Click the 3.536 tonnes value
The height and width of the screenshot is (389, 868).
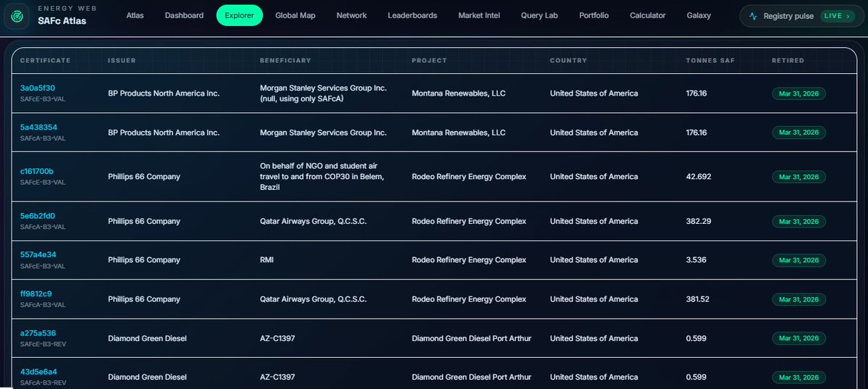pyautogui.click(x=696, y=260)
